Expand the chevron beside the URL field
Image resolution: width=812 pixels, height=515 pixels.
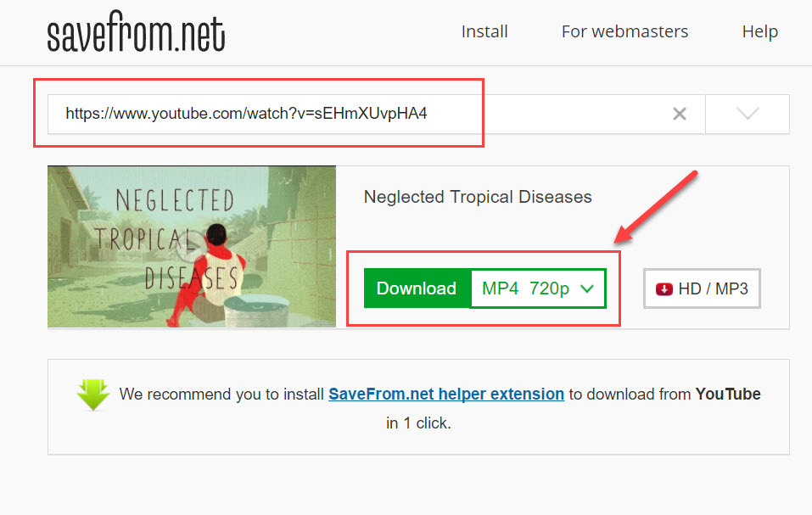[x=748, y=114]
